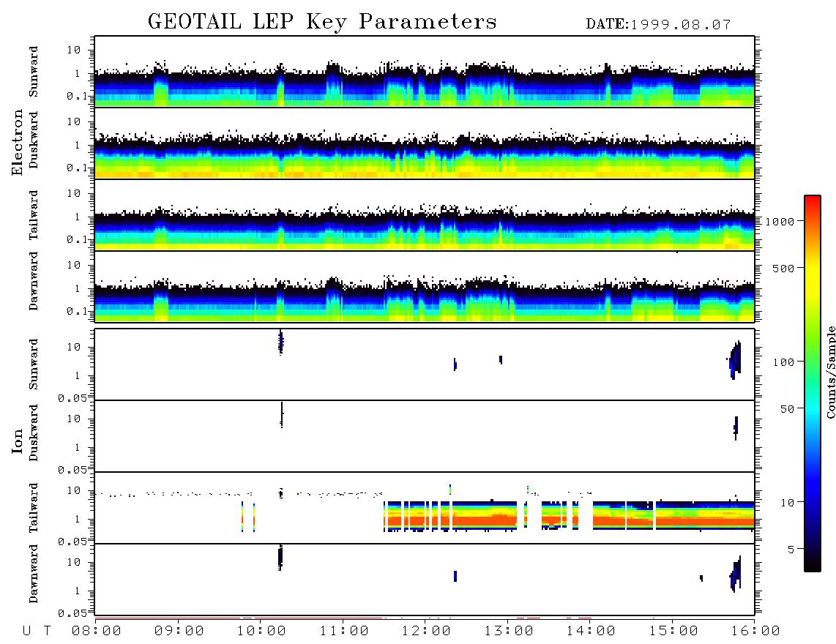Select the Ion "Sunward" panel label

point(34,364)
